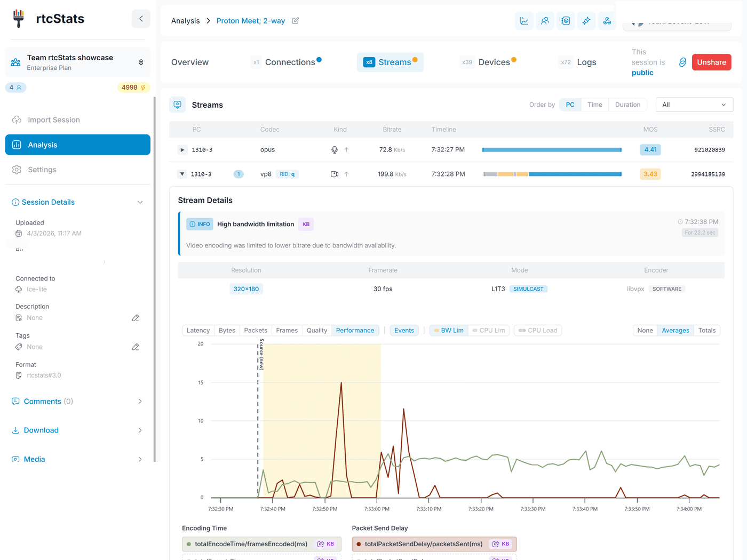Open KB badge next to High bandwidth limitation
This screenshot has height=560, width=747.
306,225
